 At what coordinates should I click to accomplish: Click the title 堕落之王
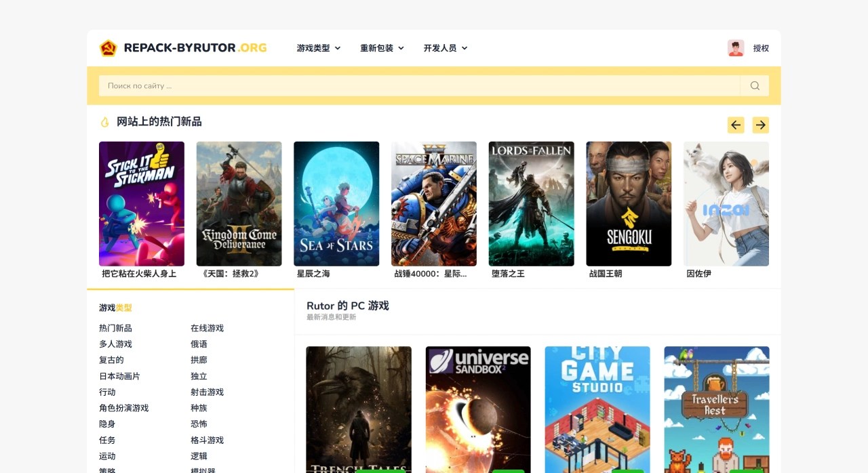(508, 274)
